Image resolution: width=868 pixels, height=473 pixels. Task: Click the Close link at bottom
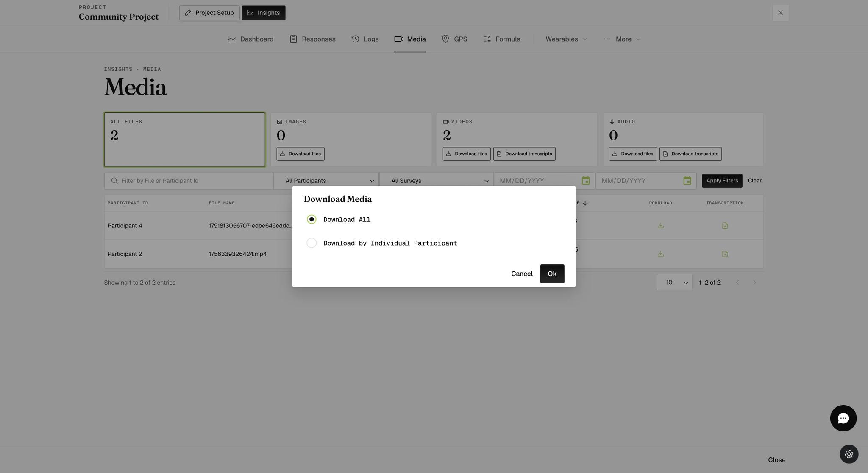tap(776, 460)
